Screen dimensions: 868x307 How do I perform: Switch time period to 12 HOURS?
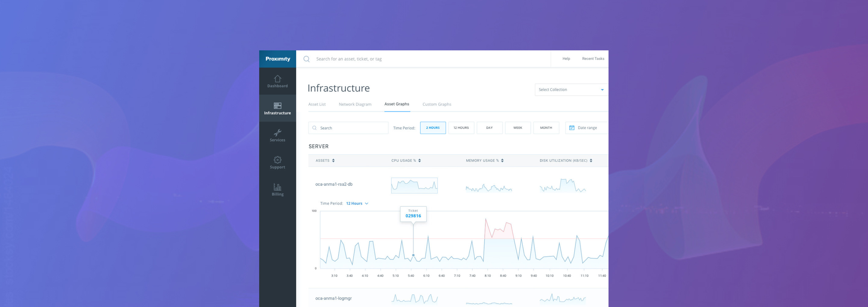[x=461, y=128]
